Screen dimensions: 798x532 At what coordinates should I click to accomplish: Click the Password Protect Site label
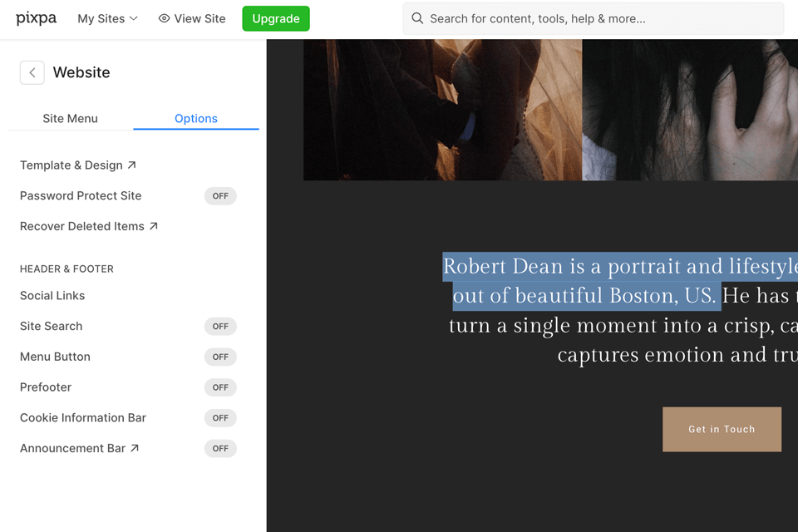(x=81, y=195)
